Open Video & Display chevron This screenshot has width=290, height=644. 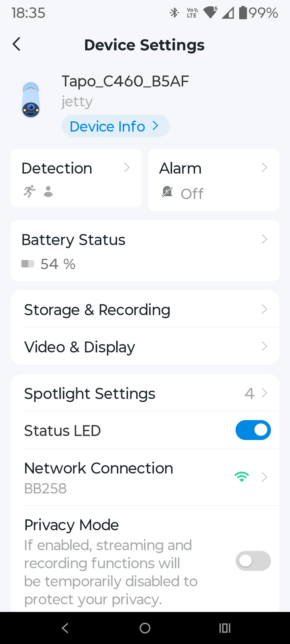tap(264, 346)
